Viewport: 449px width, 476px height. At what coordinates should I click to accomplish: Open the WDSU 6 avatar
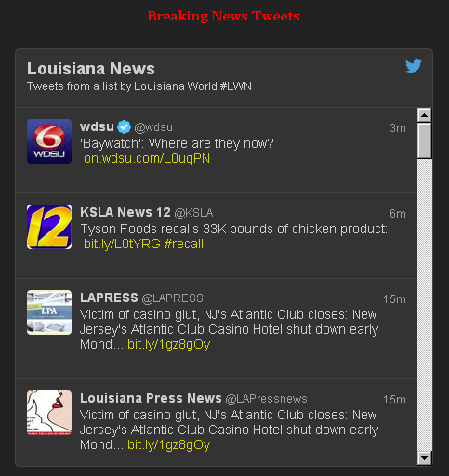pos(49,141)
